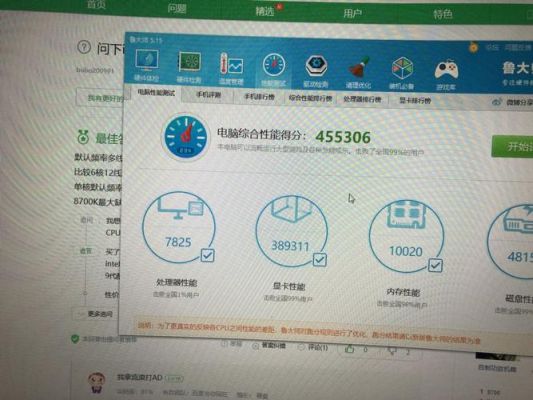Click the weibo icon beside 微博分享
The width and height of the screenshot is (533, 400).
pyautogui.click(x=497, y=102)
